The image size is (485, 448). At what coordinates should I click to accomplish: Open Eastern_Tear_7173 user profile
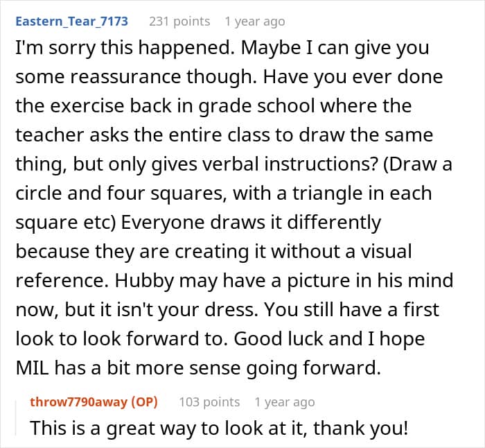click(x=72, y=21)
